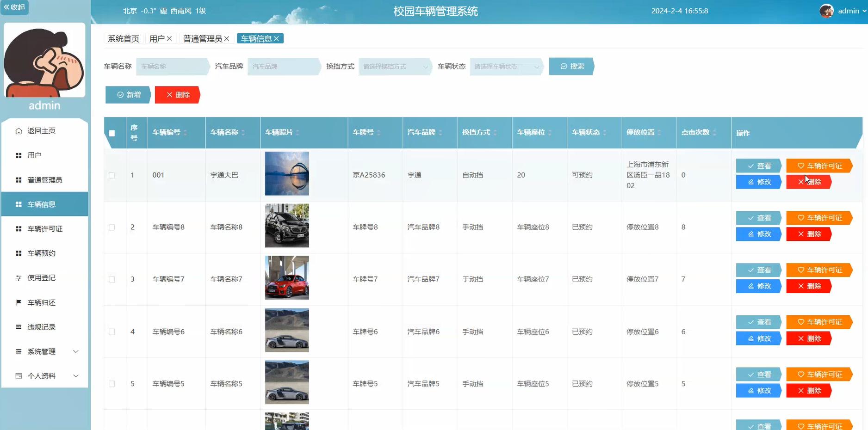Expand the 系统管理 submenu chevron

(76, 351)
